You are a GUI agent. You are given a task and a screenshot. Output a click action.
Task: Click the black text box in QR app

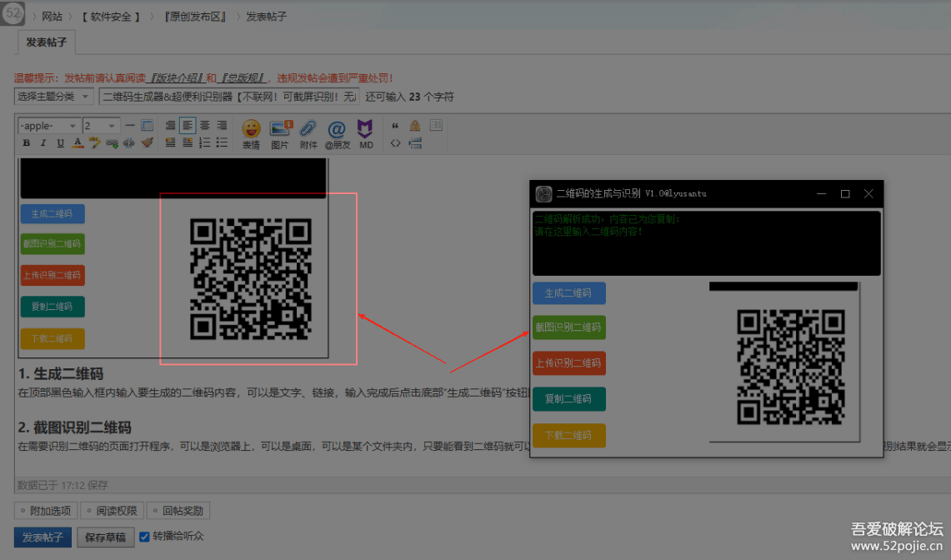pyautogui.click(x=707, y=243)
